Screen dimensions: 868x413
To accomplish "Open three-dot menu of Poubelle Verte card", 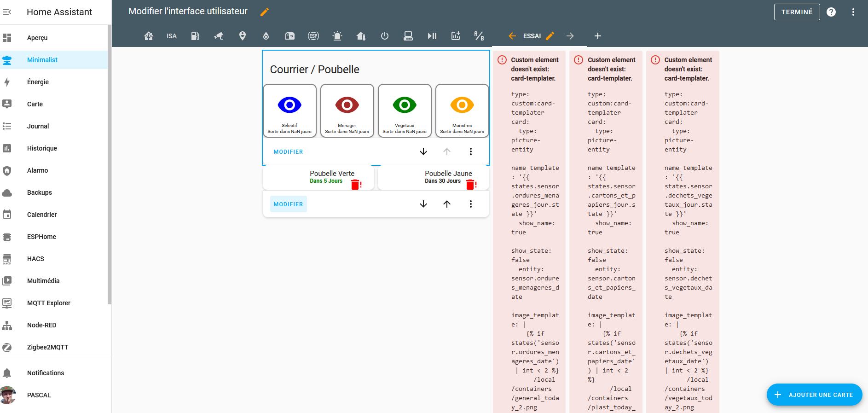I will (470, 204).
